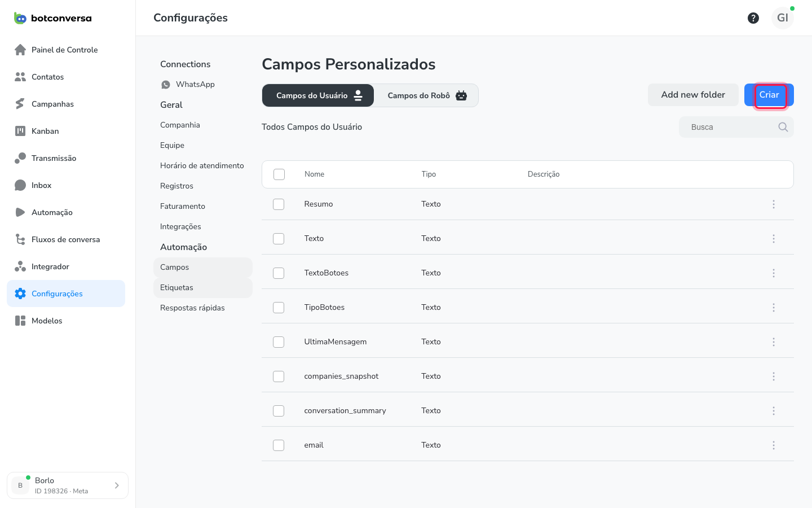
Task: Click the Add new folder button
Action: [x=693, y=95]
